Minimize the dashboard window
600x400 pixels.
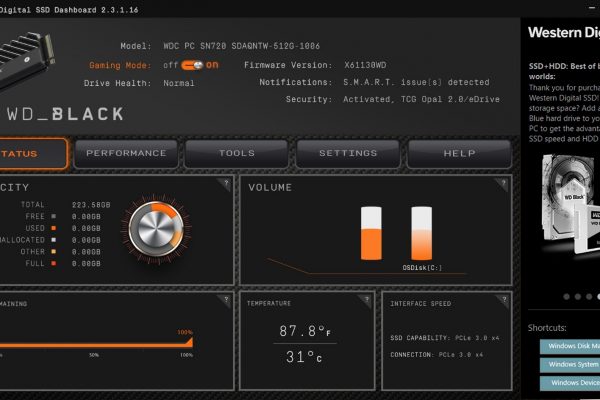point(592,8)
